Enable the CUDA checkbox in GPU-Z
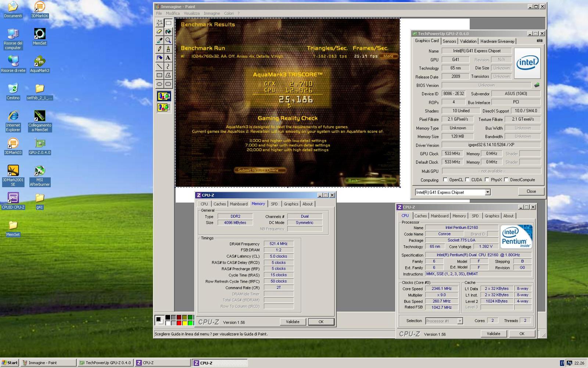Screen dimensions: 588x368 tap(467, 180)
